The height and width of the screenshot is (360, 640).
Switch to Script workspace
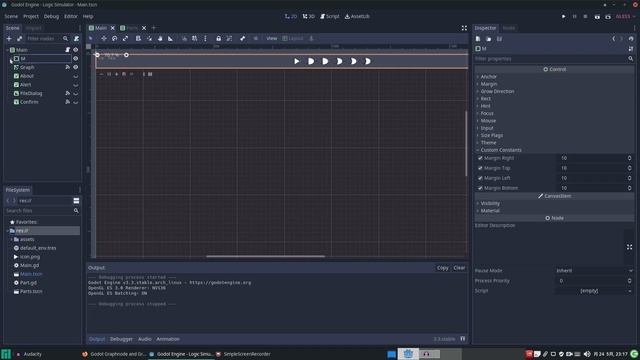[330, 16]
